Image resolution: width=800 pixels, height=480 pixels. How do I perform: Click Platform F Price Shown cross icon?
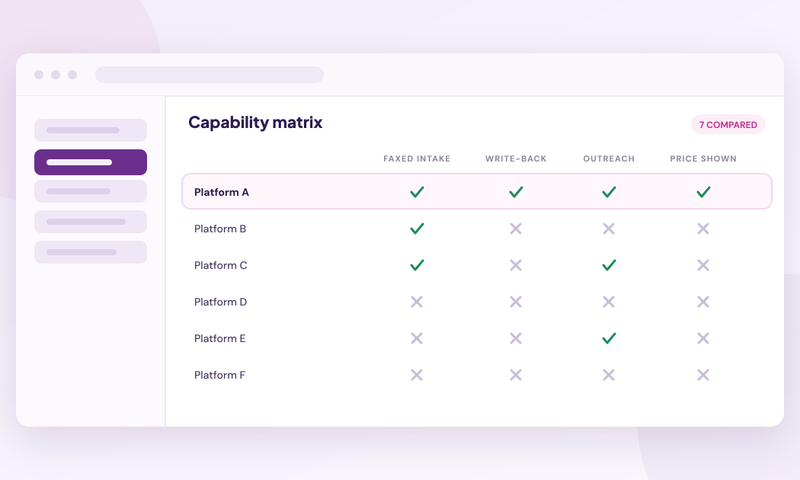tap(703, 375)
